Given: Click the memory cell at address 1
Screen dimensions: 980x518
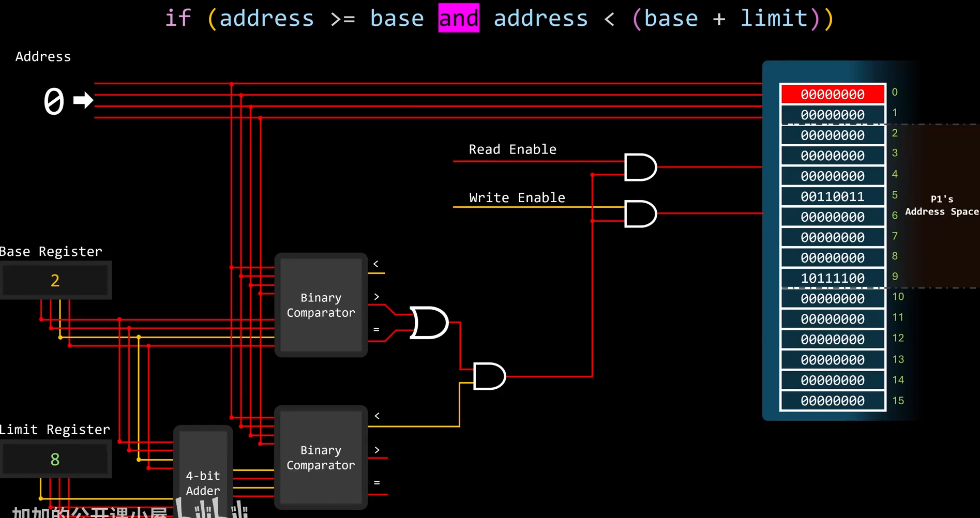Looking at the screenshot, I should 833,115.
